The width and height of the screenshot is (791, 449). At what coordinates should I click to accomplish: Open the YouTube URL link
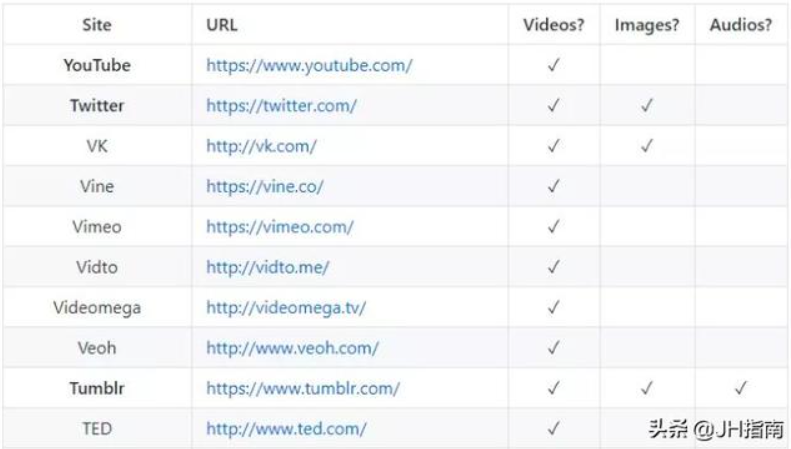[x=309, y=66]
